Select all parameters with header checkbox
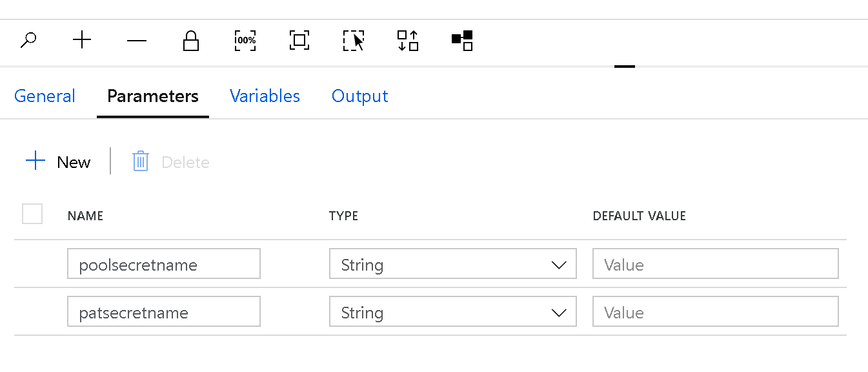Viewport: 868px width, 372px height. point(32,214)
